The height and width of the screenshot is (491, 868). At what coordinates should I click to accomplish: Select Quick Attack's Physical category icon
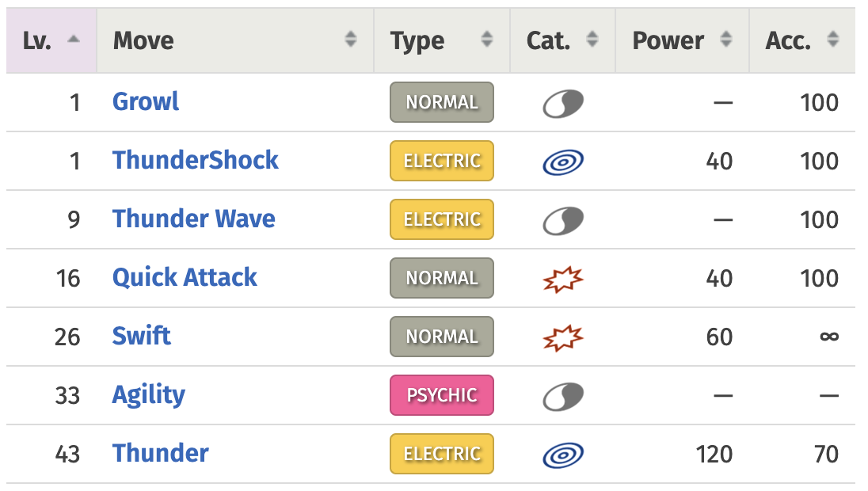562,278
